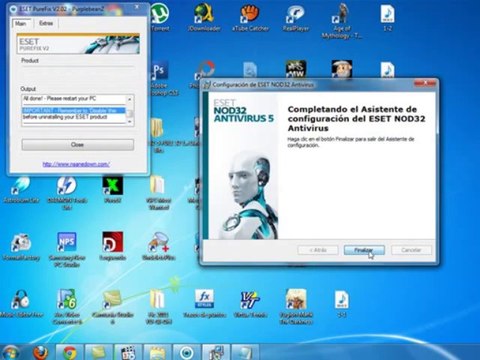Open the MW game shortcut on desktop
Viewport: 480px width, 360px height.
(x=296, y=69)
